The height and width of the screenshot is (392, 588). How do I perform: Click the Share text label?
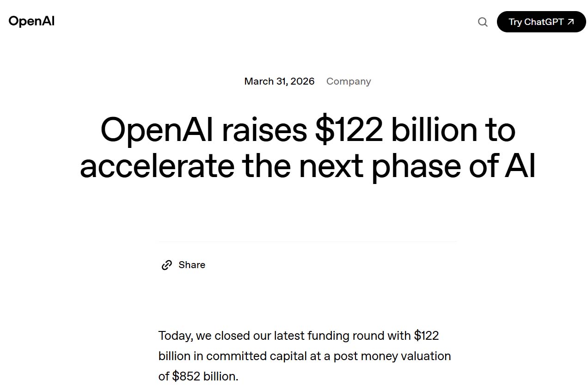(192, 265)
